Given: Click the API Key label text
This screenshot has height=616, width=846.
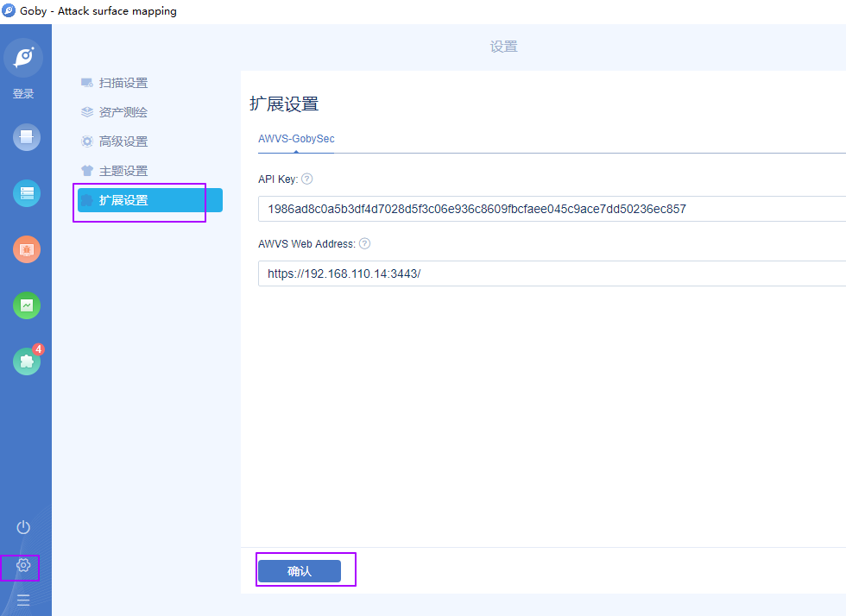Looking at the screenshot, I should 278,179.
